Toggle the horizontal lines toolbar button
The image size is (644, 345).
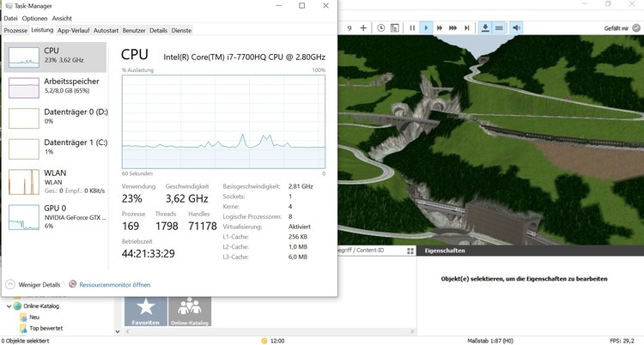tap(500, 27)
